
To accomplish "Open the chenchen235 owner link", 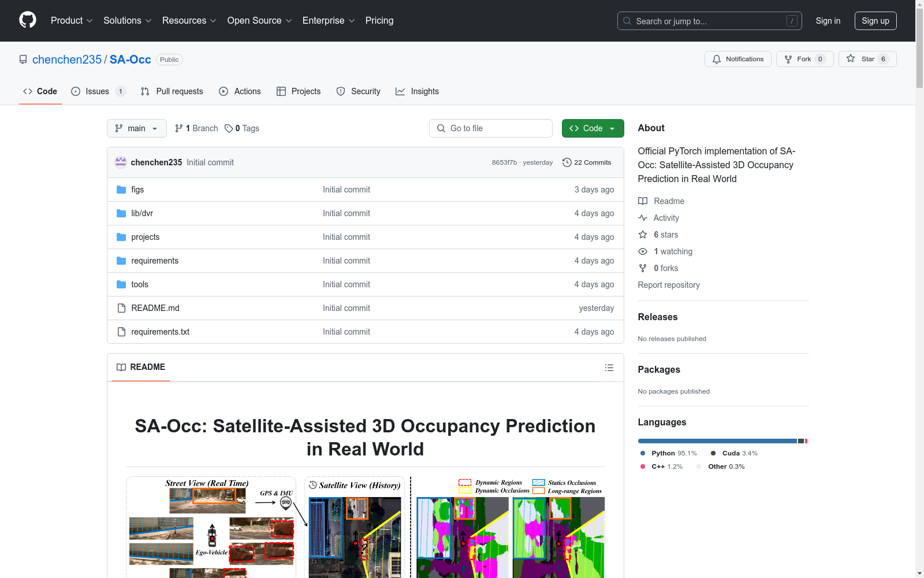I will (x=67, y=60).
